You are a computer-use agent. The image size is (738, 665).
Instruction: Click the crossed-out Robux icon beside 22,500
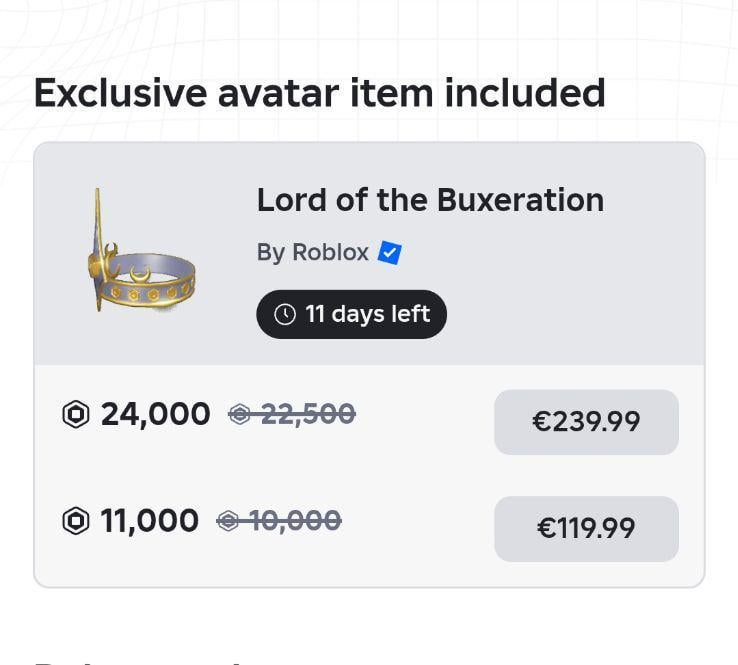(239, 414)
